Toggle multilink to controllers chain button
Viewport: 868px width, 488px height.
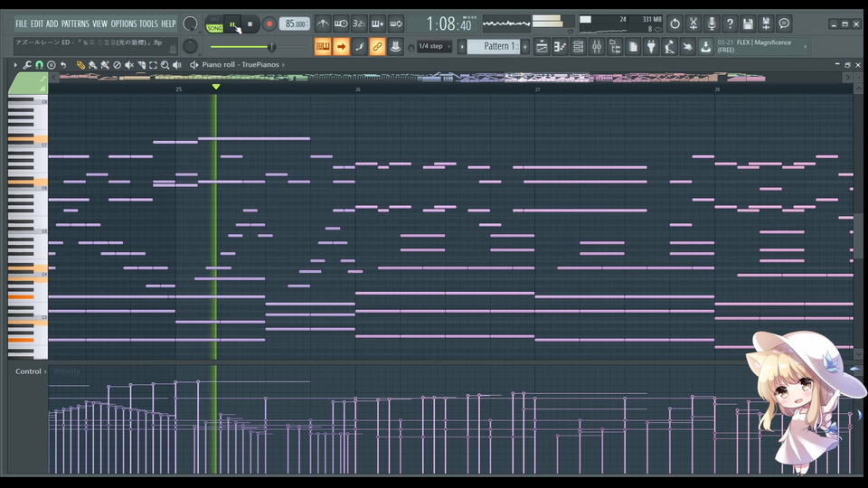pyautogui.click(x=378, y=46)
